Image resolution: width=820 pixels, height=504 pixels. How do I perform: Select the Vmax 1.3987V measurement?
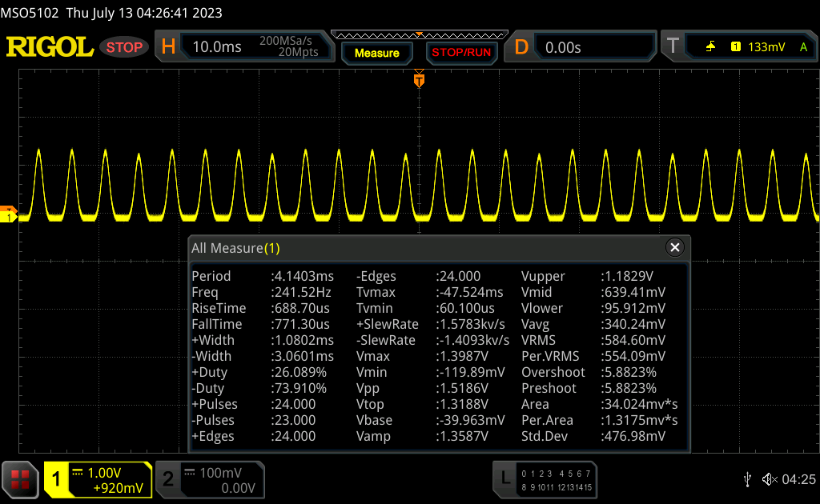pos(423,356)
